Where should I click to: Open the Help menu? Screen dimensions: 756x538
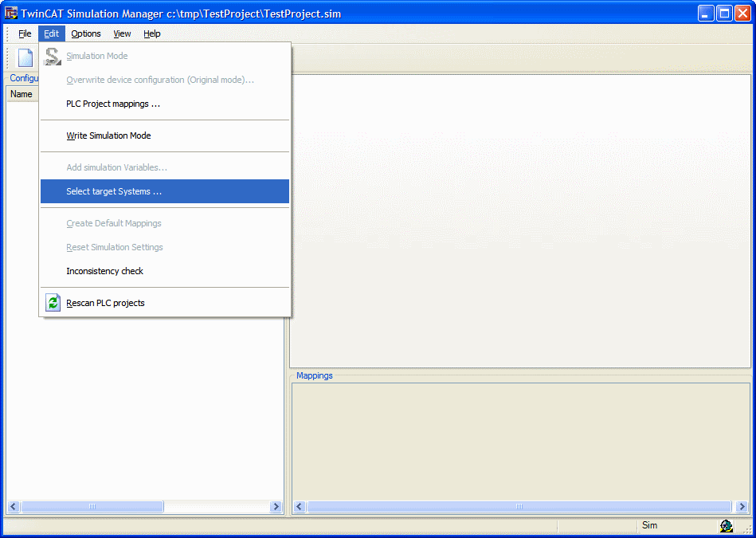tap(152, 33)
